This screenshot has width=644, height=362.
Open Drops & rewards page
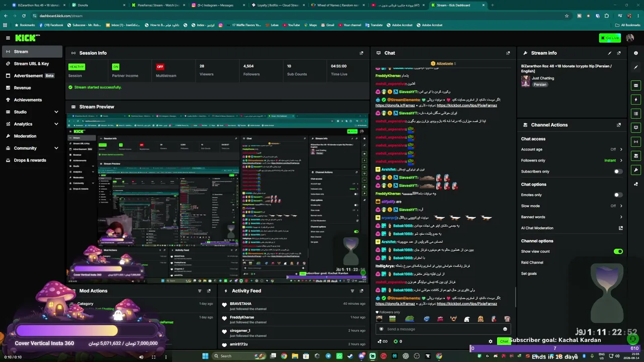(32, 160)
